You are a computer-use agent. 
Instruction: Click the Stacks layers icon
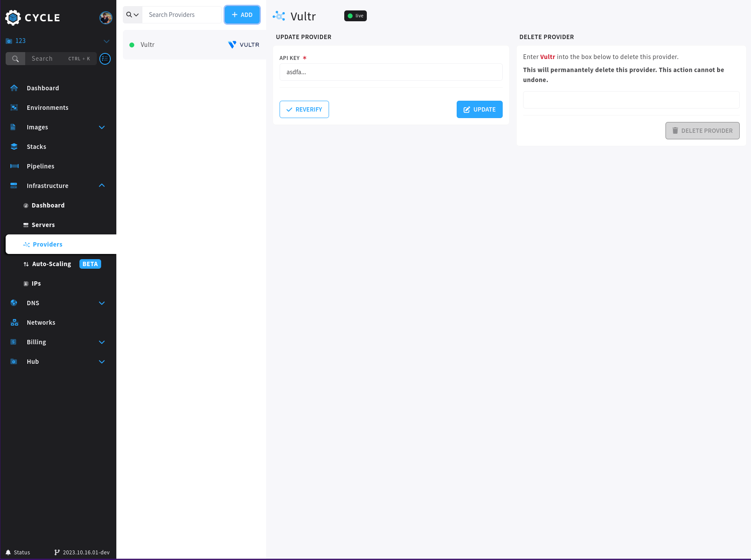(14, 147)
